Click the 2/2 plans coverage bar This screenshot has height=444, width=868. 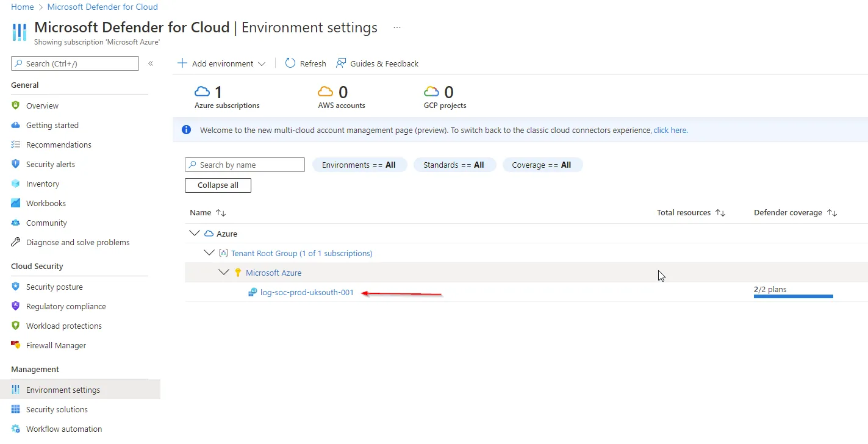point(794,296)
